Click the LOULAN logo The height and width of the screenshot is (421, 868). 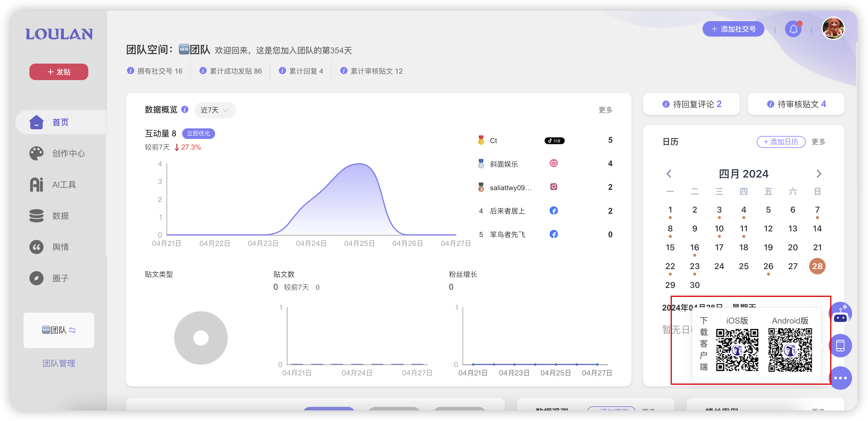[59, 34]
